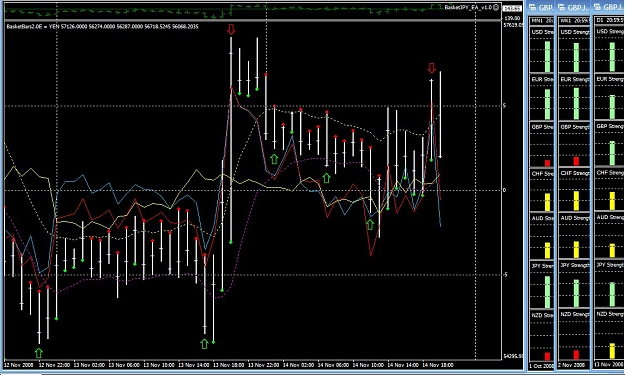This screenshot has width=625, height=375.
Task: Click the red NZD strength bar in the WK1 window
Action: (x=576, y=354)
